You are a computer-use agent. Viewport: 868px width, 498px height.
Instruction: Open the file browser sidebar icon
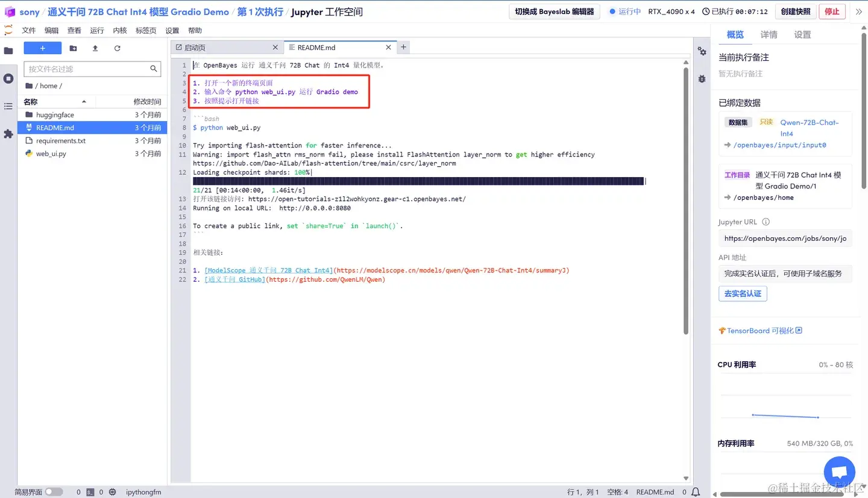8,51
